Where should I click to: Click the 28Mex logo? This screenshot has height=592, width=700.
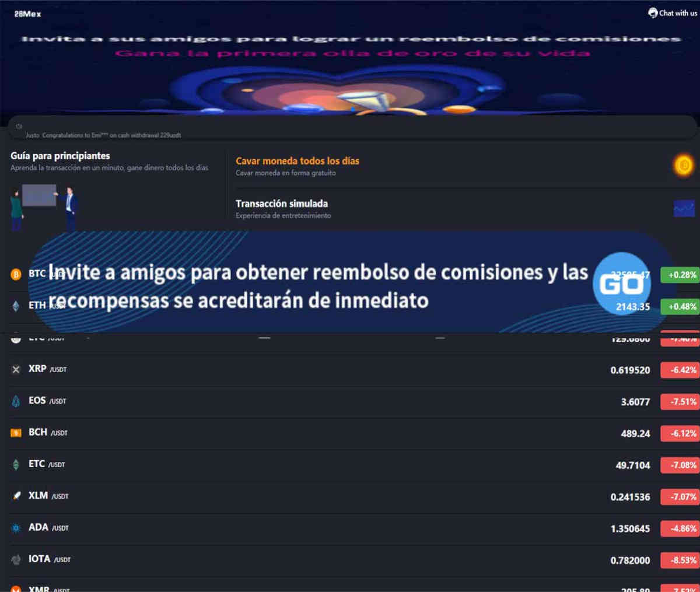click(28, 14)
